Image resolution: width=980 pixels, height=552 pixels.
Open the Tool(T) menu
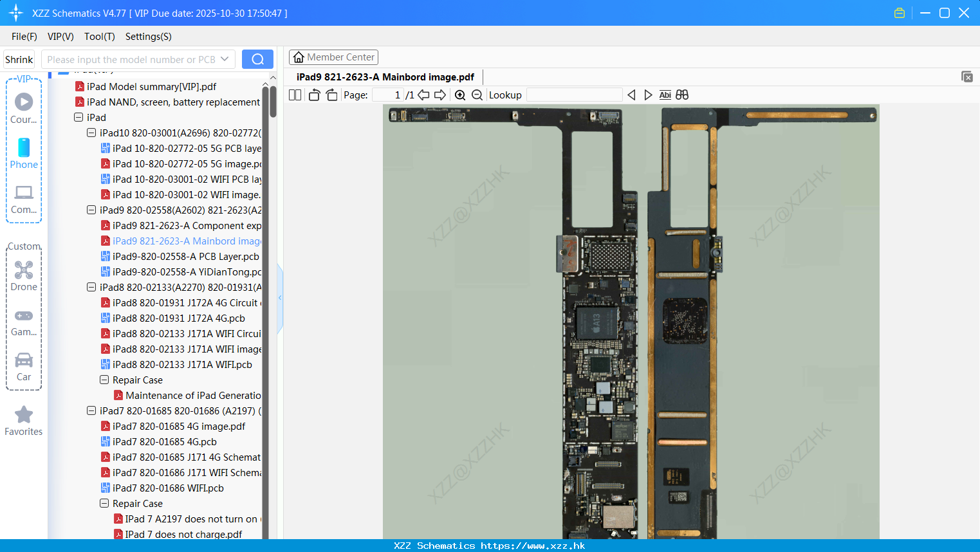coord(100,37)
